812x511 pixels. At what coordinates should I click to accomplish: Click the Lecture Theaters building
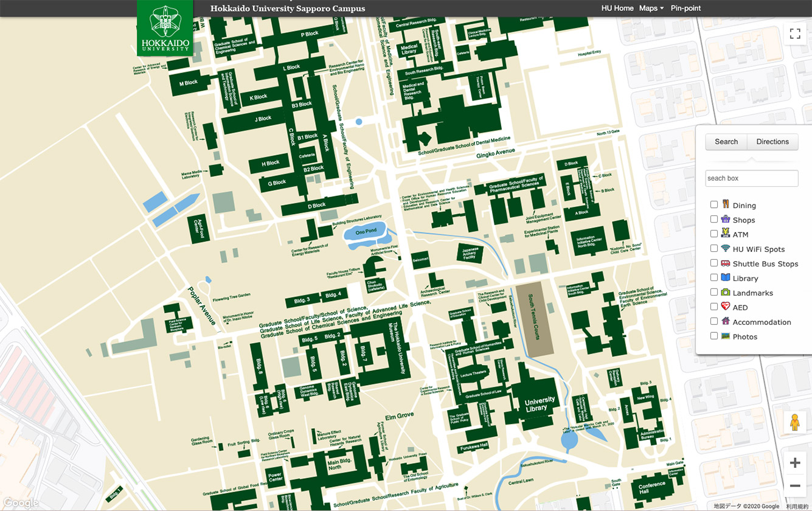click(x=474, y=374)
